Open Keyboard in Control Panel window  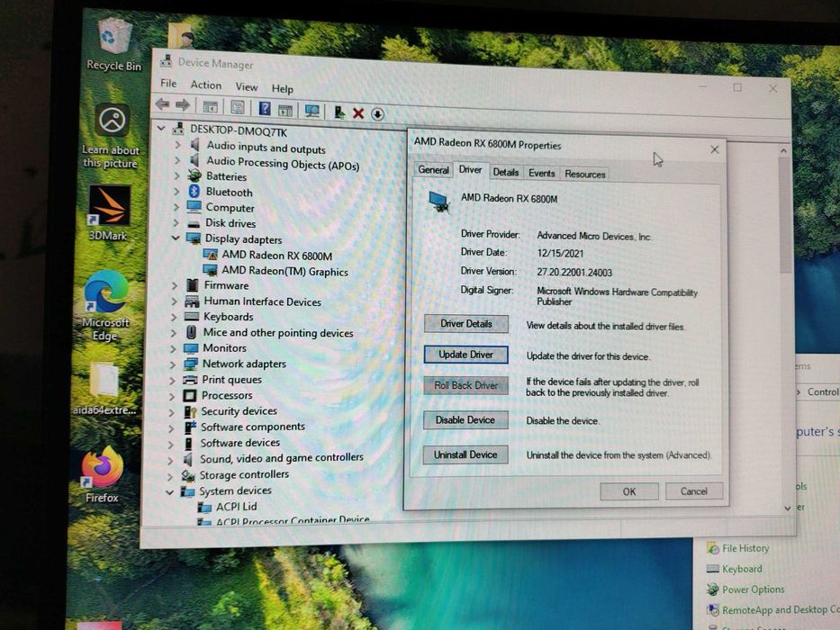735,569
